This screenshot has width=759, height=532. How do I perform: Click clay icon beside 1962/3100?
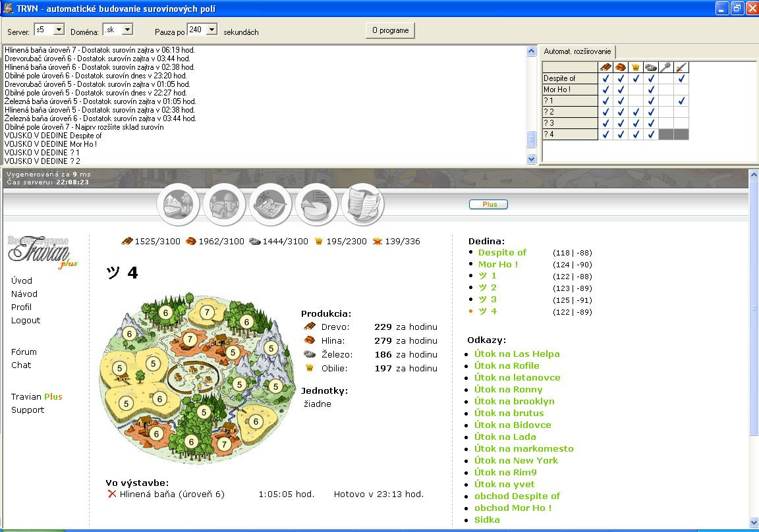point(191,241)
